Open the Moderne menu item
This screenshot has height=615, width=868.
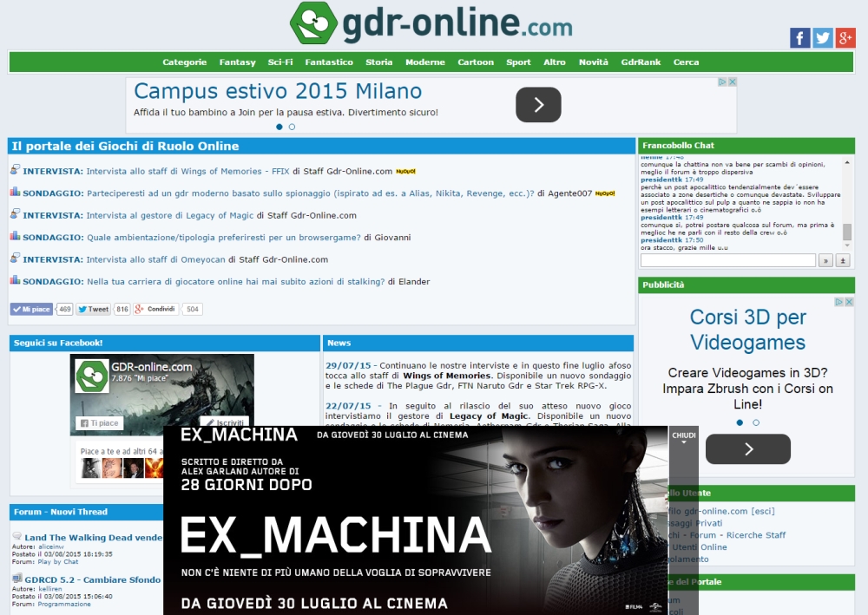click(x=424, y=62)
